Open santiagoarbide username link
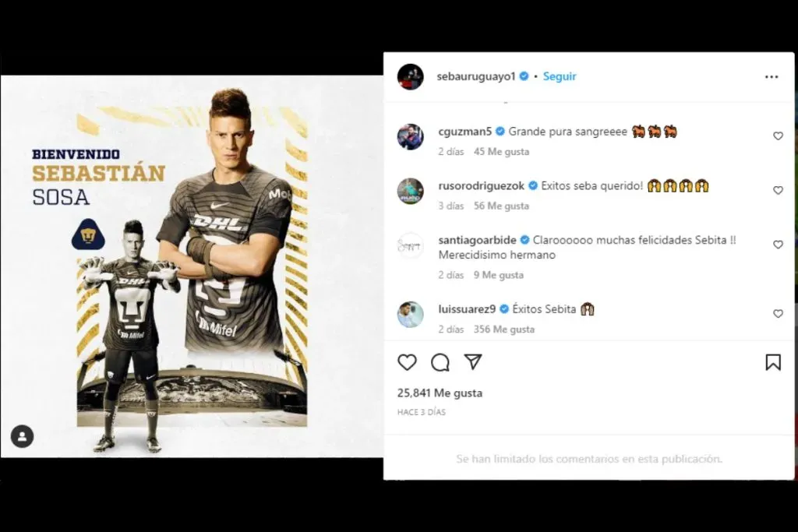Screen dimensions: 798x532 click(x=477, y=240)
